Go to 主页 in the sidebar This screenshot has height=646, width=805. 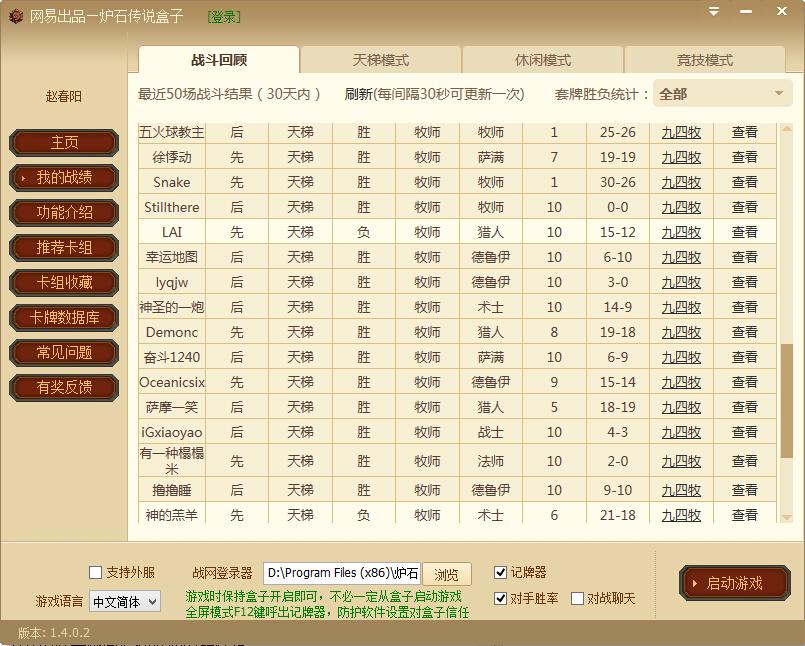click(64, 142)
